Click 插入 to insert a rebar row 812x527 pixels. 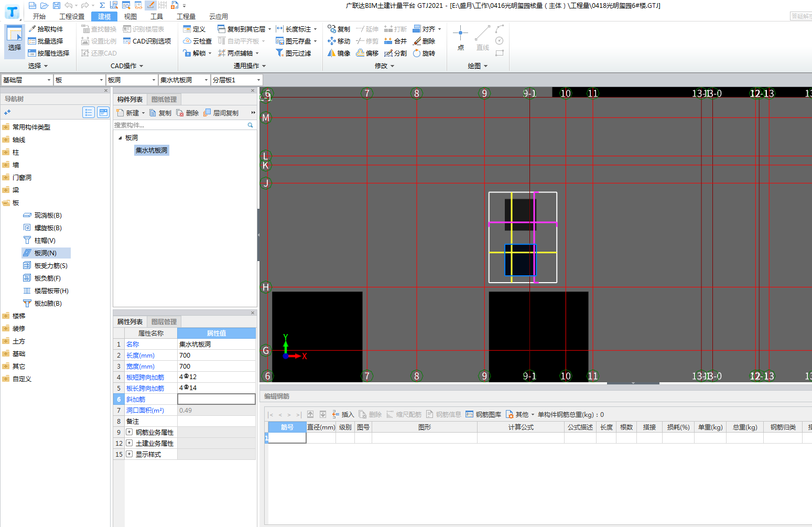click(343, 414)
